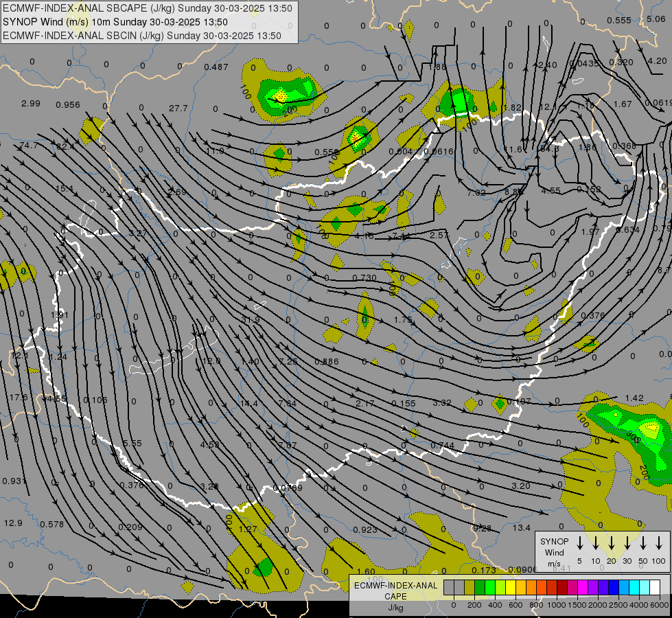
Task: Click the 200 tick label on the CAPE scale
Action: click(474, 605)
